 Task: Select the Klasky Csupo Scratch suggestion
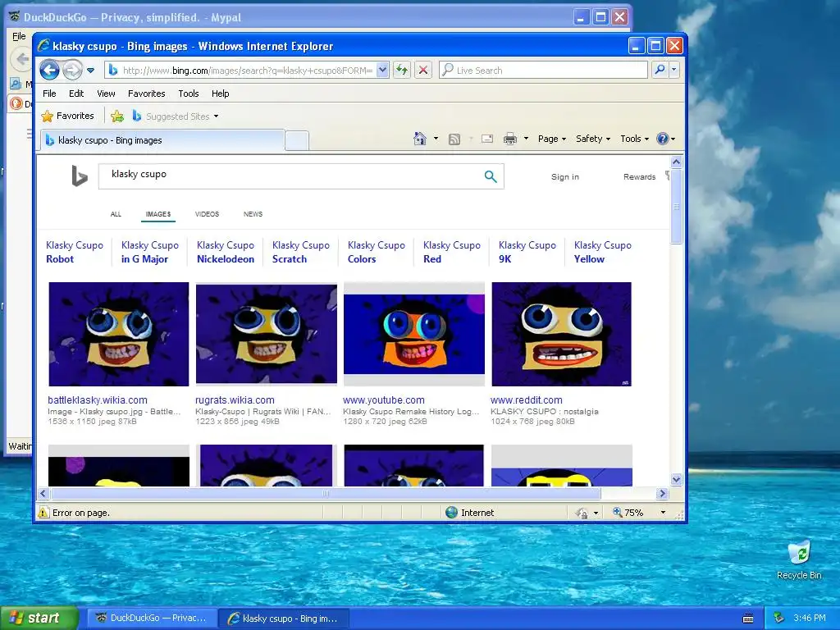(x=301, y=253)
